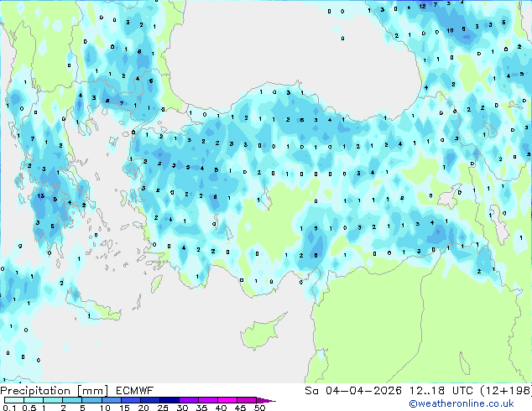Viewport: 532px width, 411px height.
Task: Click the '30' legend scale label
Action: (x=182, y=408)
